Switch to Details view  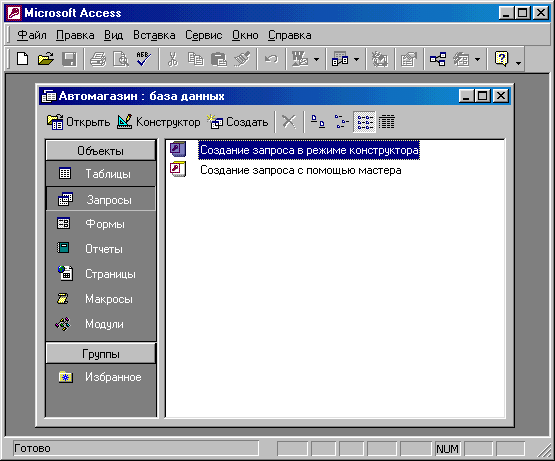tap(387, 122)
